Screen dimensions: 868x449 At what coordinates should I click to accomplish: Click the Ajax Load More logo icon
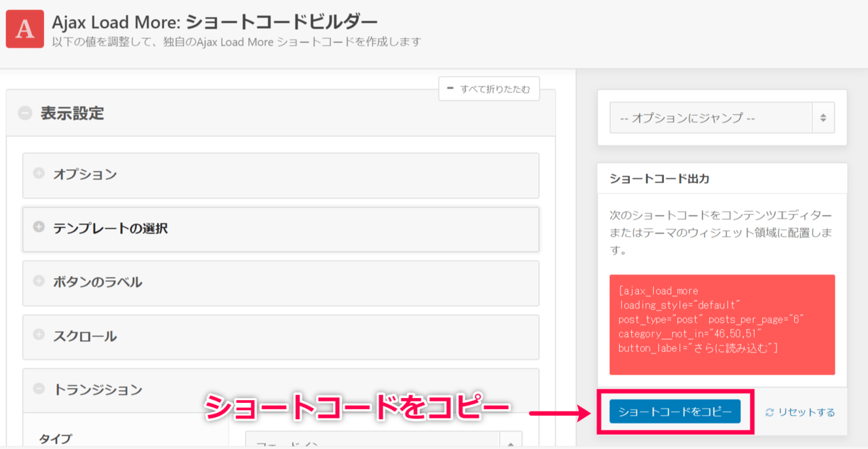click(x=25, y=29)
